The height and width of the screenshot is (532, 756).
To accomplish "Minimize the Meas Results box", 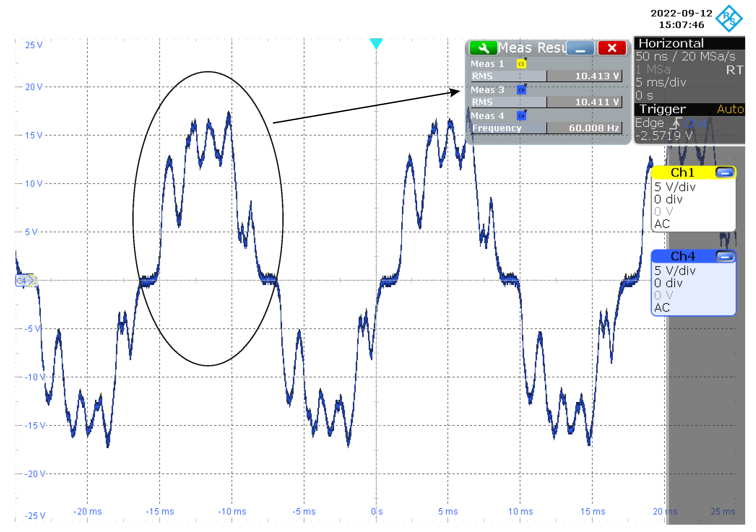I will (x=580, y=48).
